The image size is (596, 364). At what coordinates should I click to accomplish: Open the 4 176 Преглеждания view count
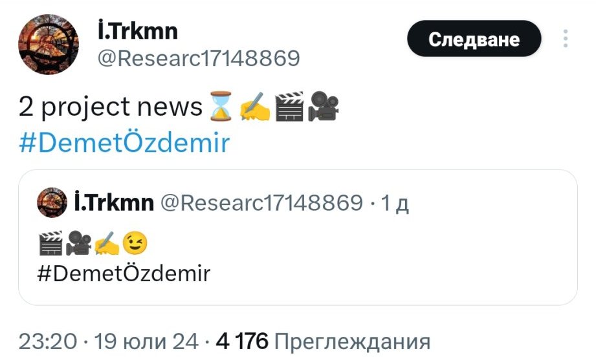[x=323, y=341]
